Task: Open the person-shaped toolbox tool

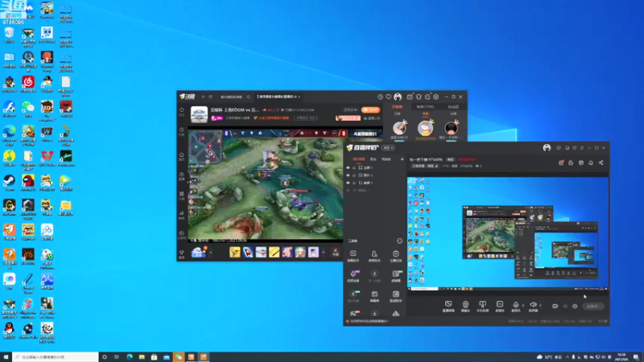Action: point(374,256)
